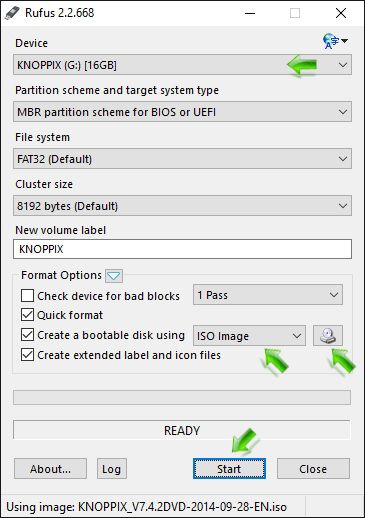Open the About... dialog
The image size is (365, 518).
[x=50, y=469]
